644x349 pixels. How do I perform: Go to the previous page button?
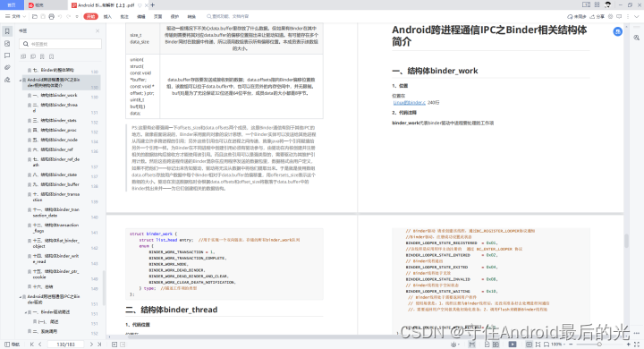(x=40, y=345)
